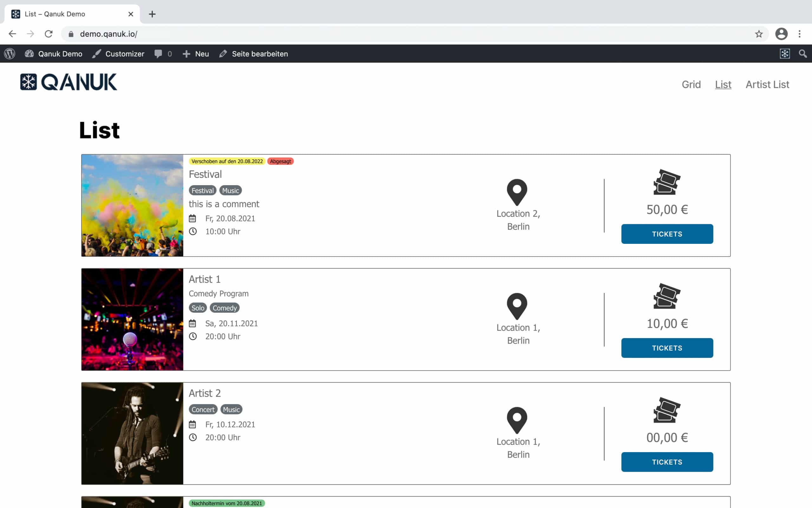Click the Comedy Program subtitle
Viewport: 812px width, 508px height.
click(219, 293)
